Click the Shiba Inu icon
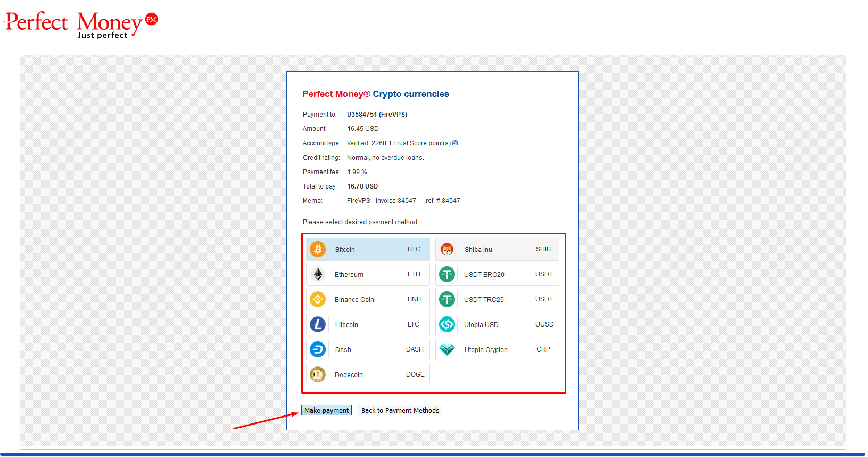 pyautogui.click(x=447, y=249)
